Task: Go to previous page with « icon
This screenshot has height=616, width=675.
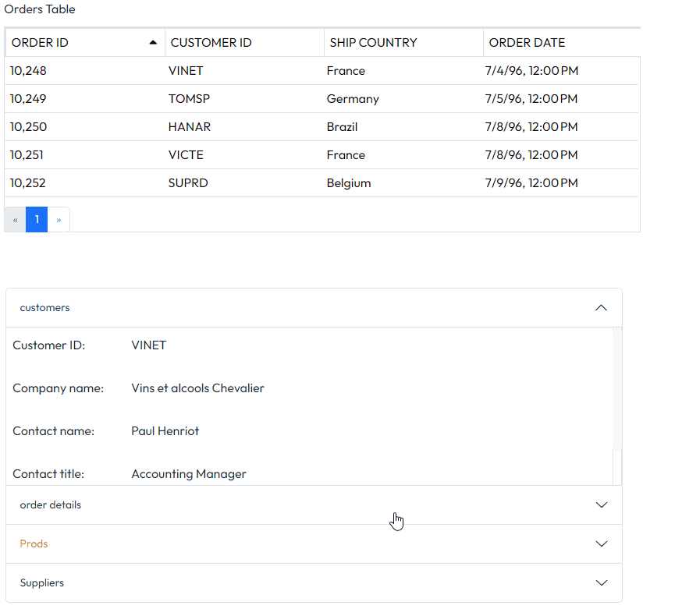Action: coord(15,220)
